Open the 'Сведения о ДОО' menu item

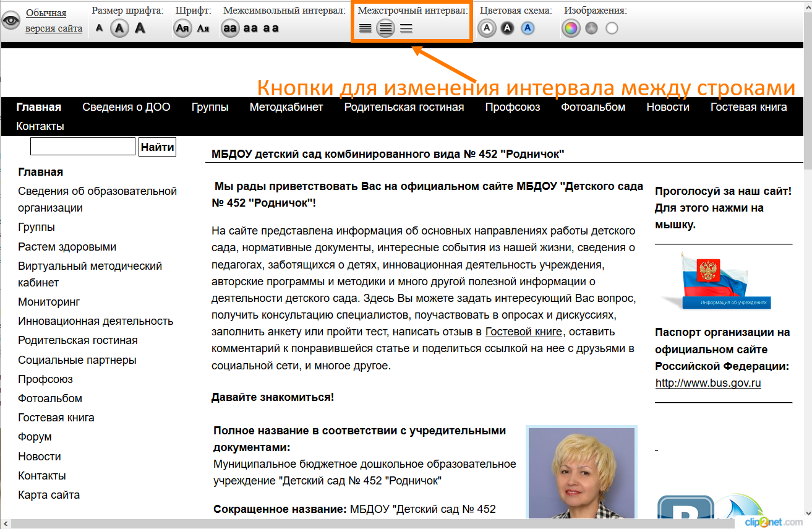(126, 107)
